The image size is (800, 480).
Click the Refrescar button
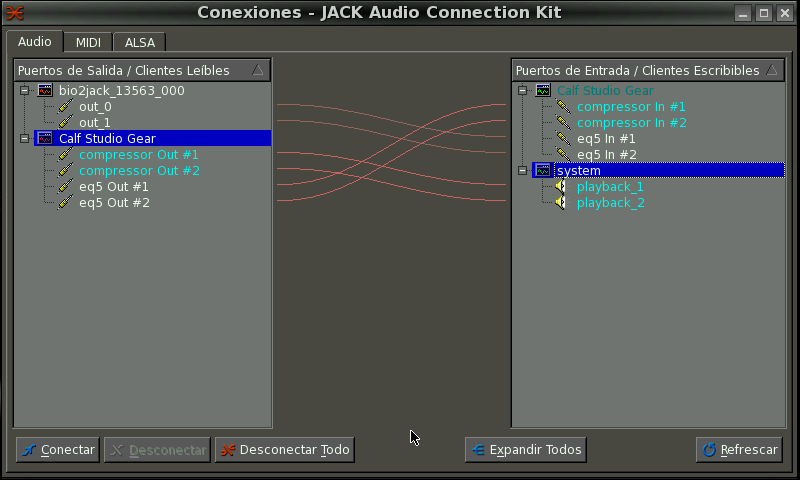point(739,449)
